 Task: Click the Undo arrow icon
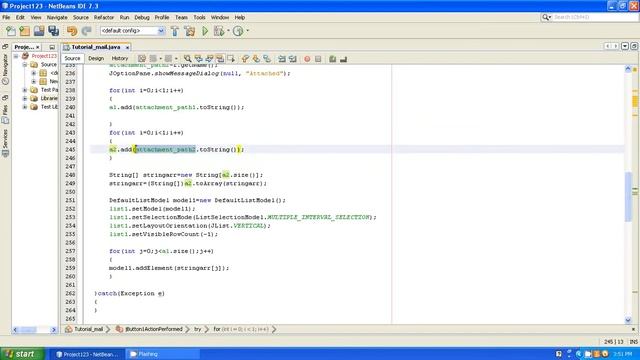72,31
